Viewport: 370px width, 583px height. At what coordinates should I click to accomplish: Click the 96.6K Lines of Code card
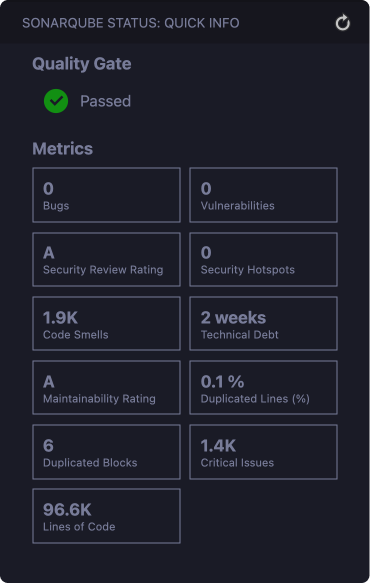[x=106, y=516]
